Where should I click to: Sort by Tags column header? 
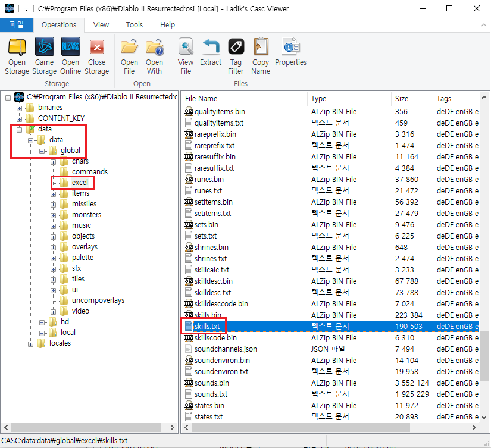click(456, 99)
